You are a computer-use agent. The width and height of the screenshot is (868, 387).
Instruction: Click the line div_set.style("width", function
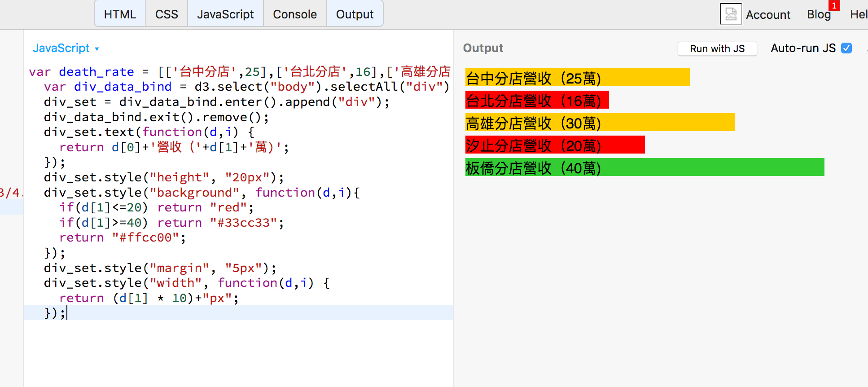(x=187, y=283)
